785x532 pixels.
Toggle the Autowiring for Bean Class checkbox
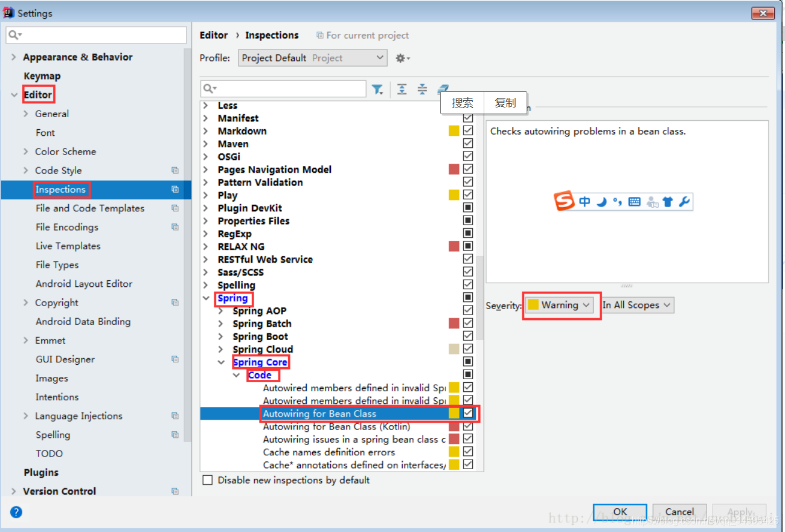point(468,414)
